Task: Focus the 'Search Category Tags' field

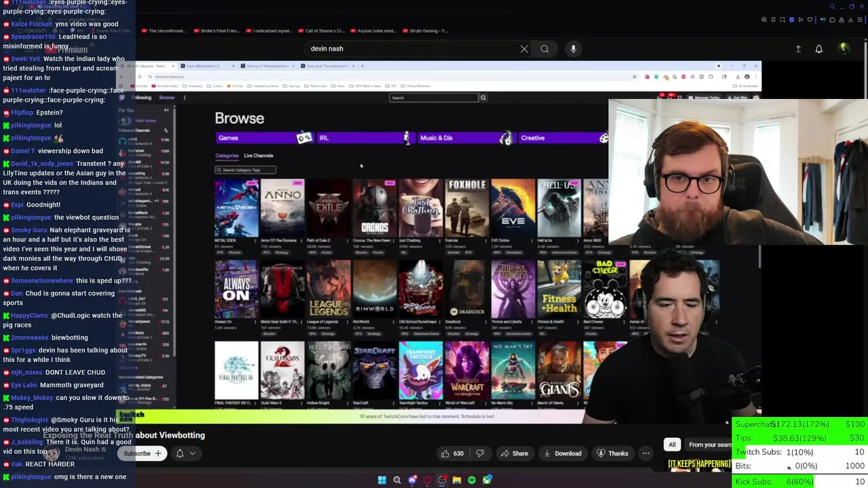Action: click(x=245, y=169)
